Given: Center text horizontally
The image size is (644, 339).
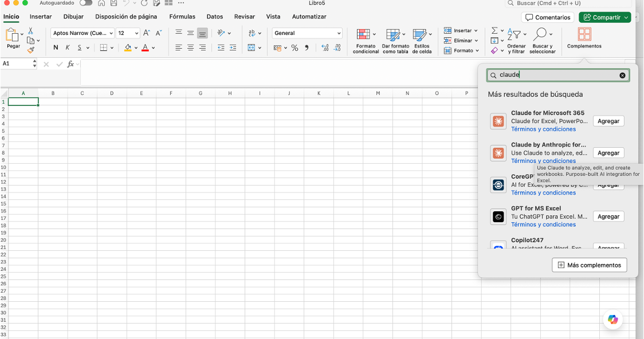Looking at the screenshot, I should [x=191, y=48].
